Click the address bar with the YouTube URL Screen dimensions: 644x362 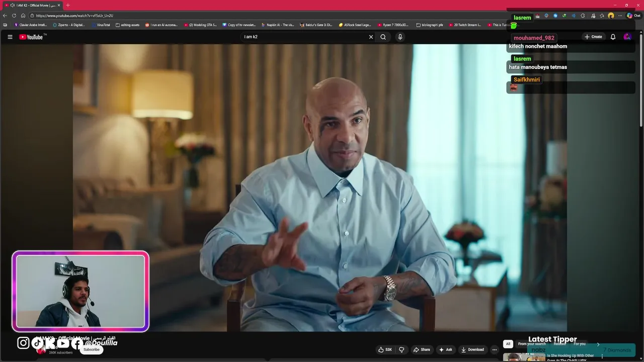(267, 16)
